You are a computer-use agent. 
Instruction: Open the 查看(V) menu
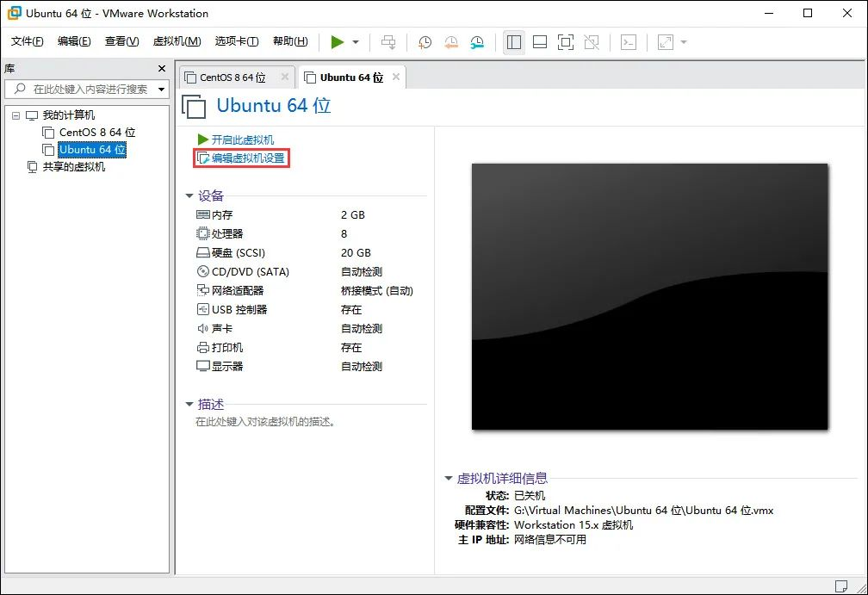(x=121, y=41)
